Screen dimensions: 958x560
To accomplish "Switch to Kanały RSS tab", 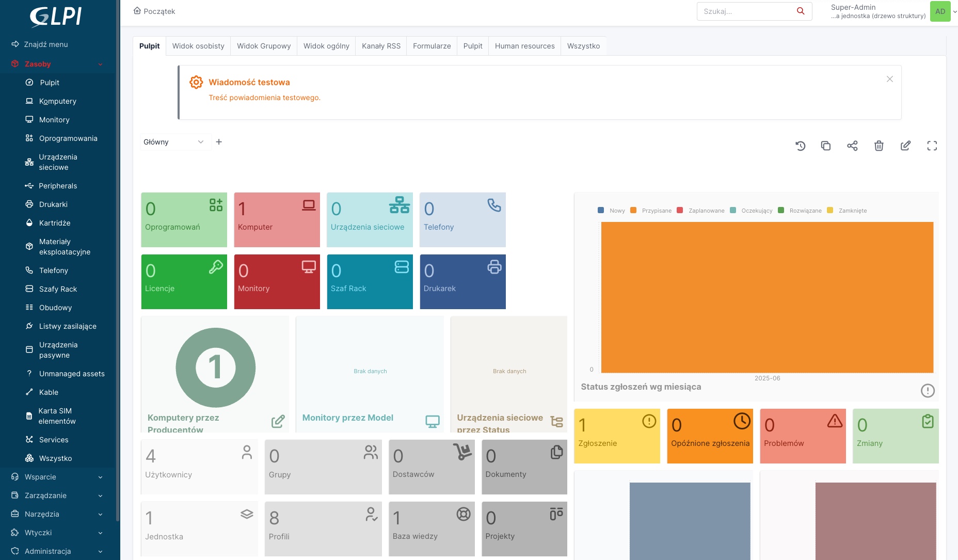I will (x=381, y=46).
